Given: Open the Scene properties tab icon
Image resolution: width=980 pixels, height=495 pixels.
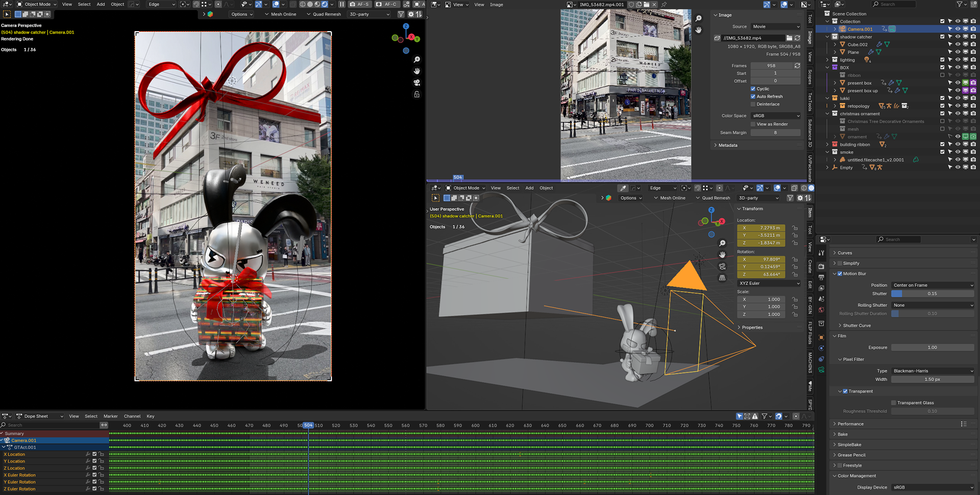Looking at the screenshot, I should [821, 299].
